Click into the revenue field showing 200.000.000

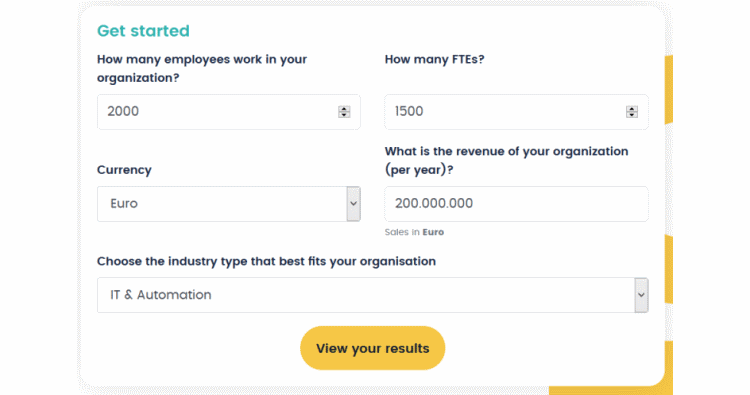[x=517, y=204]
